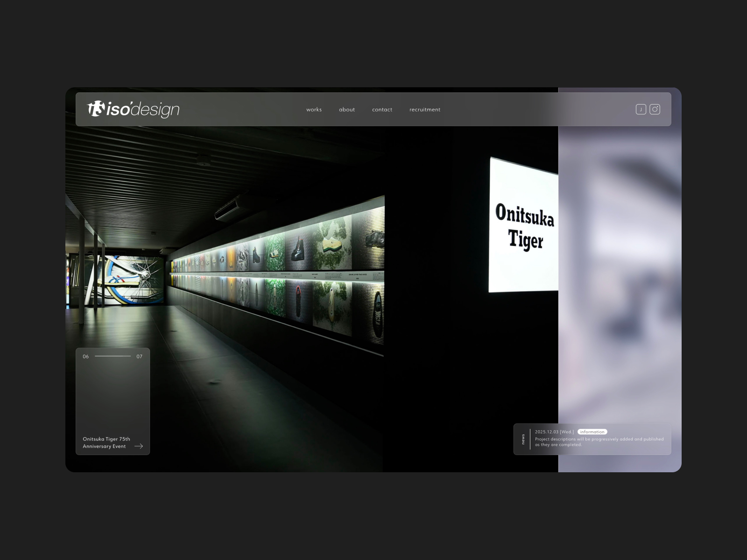
Task: Click the 2025.12.03 news date
Action: [554, 432]
